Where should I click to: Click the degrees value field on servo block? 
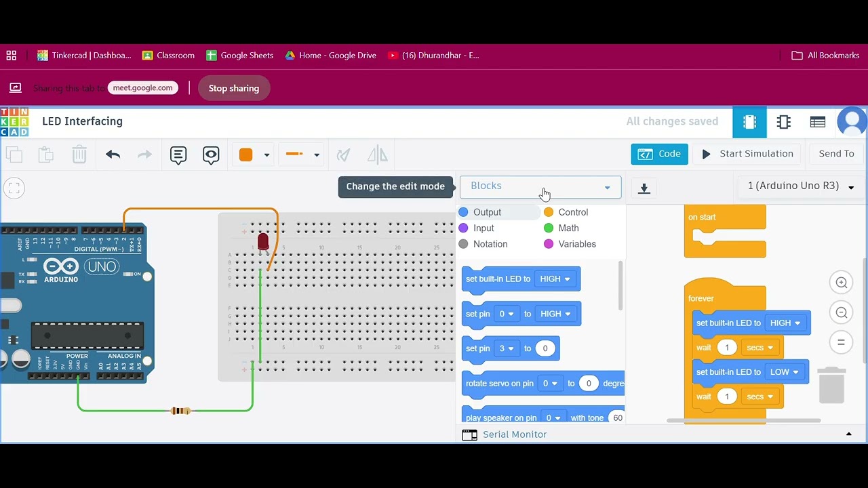tap(589, 384)
